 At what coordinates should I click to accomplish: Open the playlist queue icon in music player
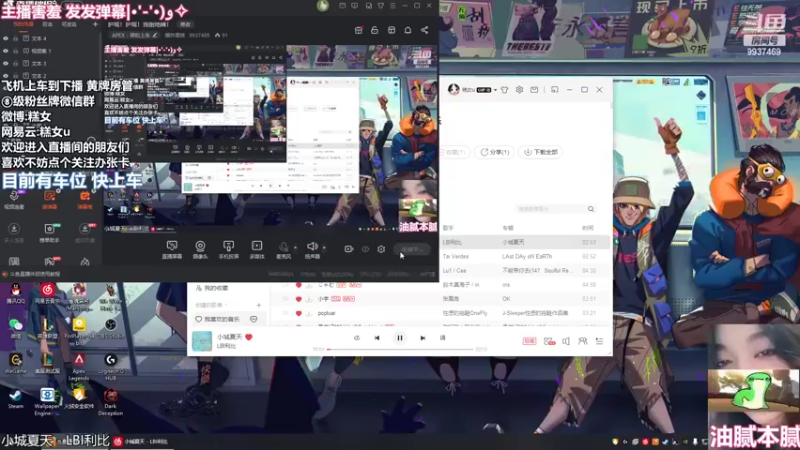[x=599, y=341]
